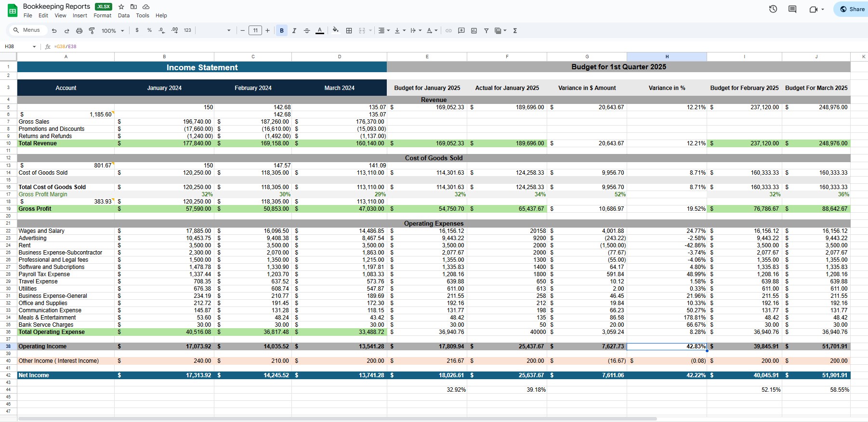Screen dimensions: 868x422
Task: Click the Share button
Action: tap(852, 9)
